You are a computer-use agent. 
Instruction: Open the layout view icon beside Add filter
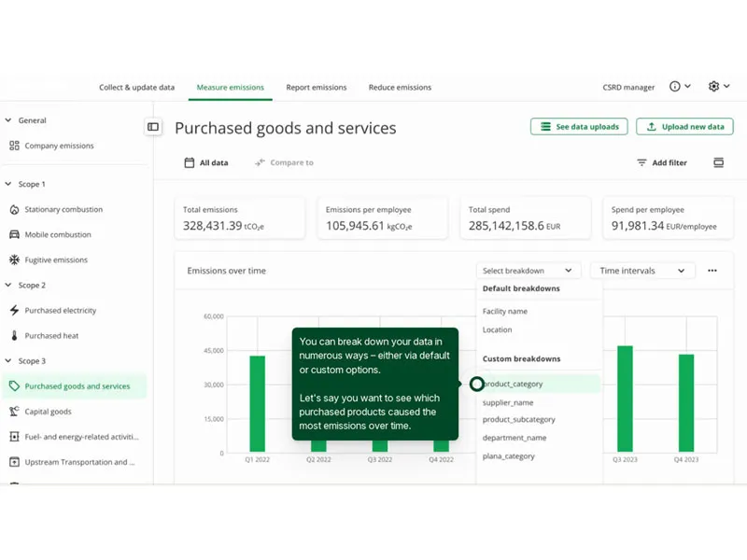718,162
